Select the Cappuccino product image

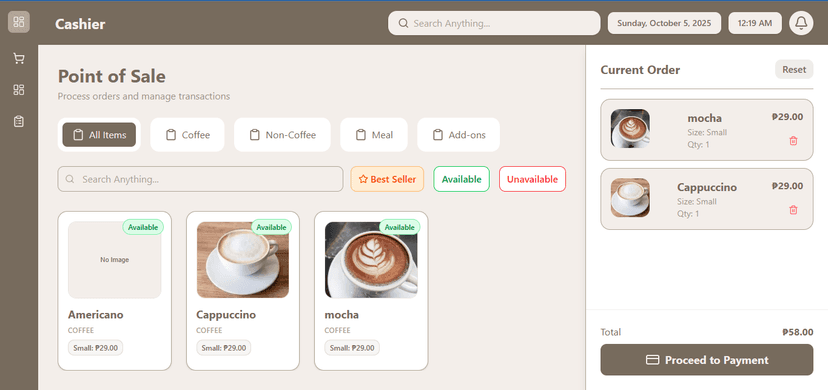[243, 260]
